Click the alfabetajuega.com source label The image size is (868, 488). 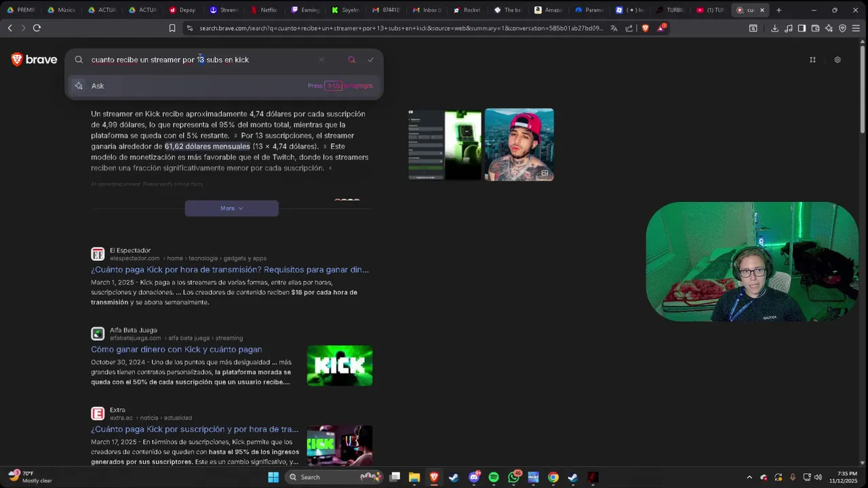135,338
